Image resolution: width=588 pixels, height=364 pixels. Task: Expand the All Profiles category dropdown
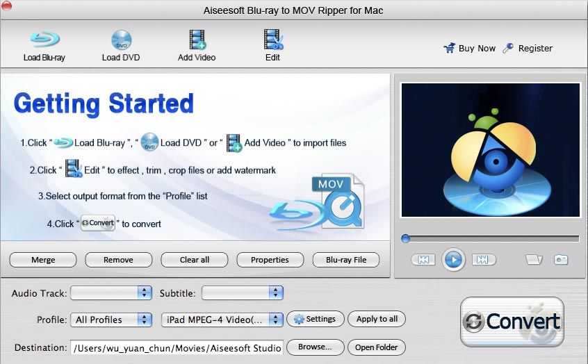[111, 320]
